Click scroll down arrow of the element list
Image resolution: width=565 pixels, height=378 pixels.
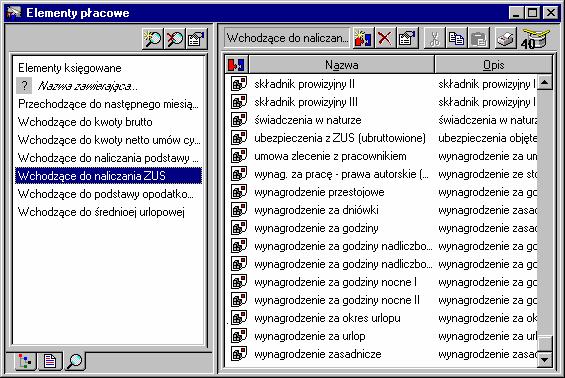pos(544,359)
